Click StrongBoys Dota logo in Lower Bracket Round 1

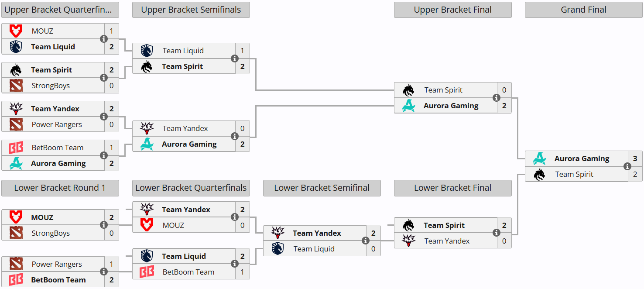point(16,233)
